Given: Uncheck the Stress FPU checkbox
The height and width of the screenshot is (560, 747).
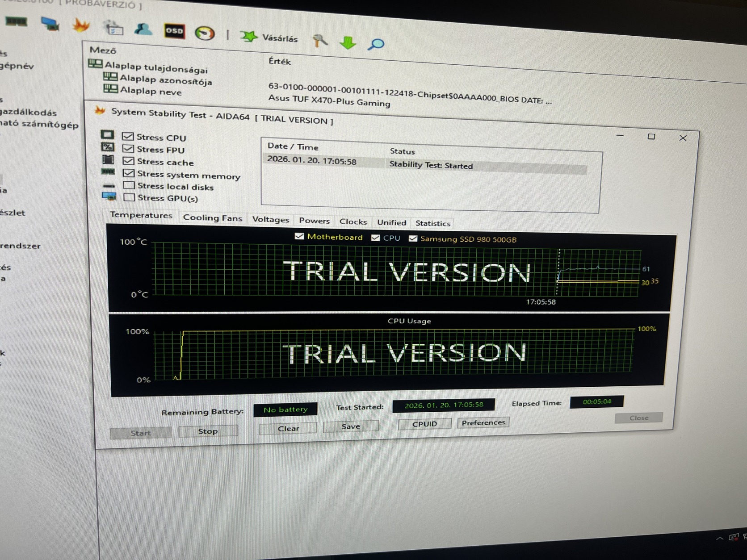Looking at the screenshot, I should pyautogui.click(x=128, y=148).
